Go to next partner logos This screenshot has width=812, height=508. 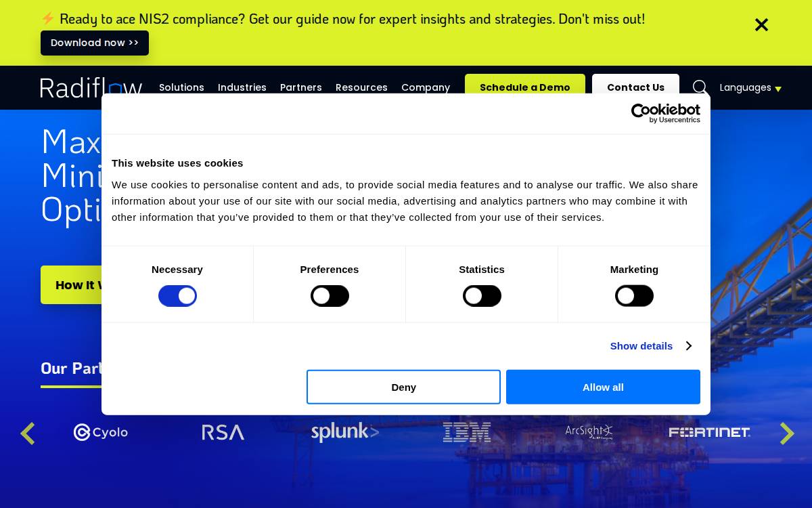point(787,433)
